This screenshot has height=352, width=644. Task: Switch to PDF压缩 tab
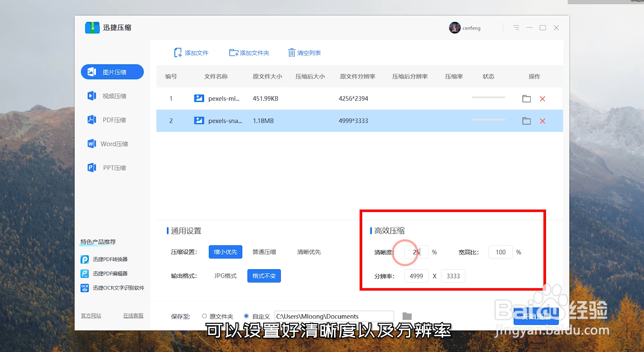click(112, 120)
